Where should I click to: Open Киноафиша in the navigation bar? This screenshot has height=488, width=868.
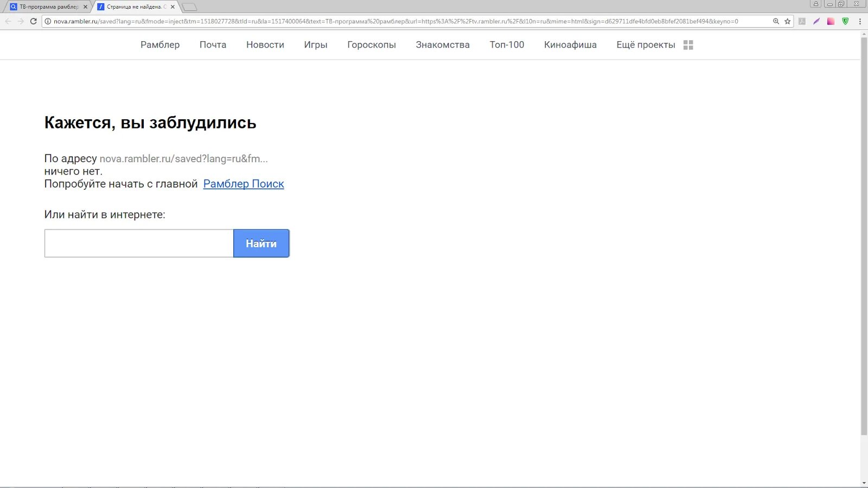coord(570,45)
